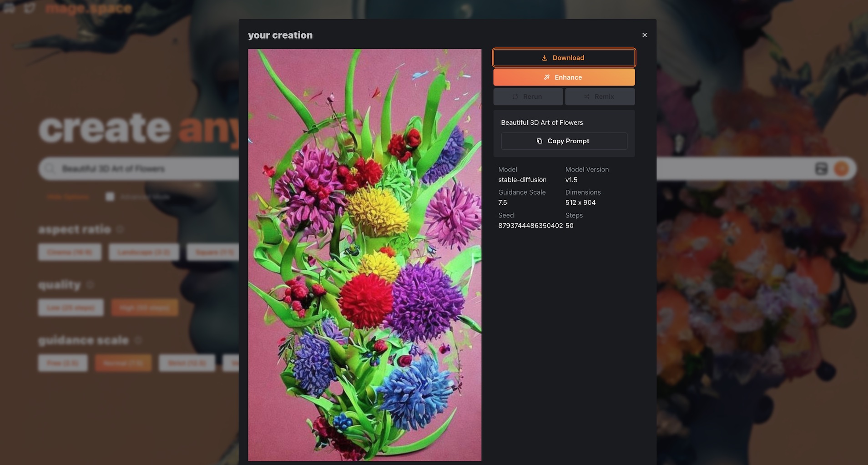The width and height of the screenshot is (868, 465).
Task: Choose Low (25 steps) quality
Action: click(x=71, y=308)
